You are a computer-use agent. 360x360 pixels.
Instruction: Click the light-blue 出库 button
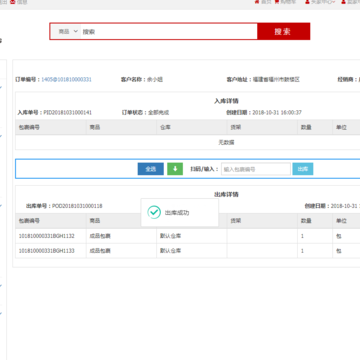pos(303,169)
